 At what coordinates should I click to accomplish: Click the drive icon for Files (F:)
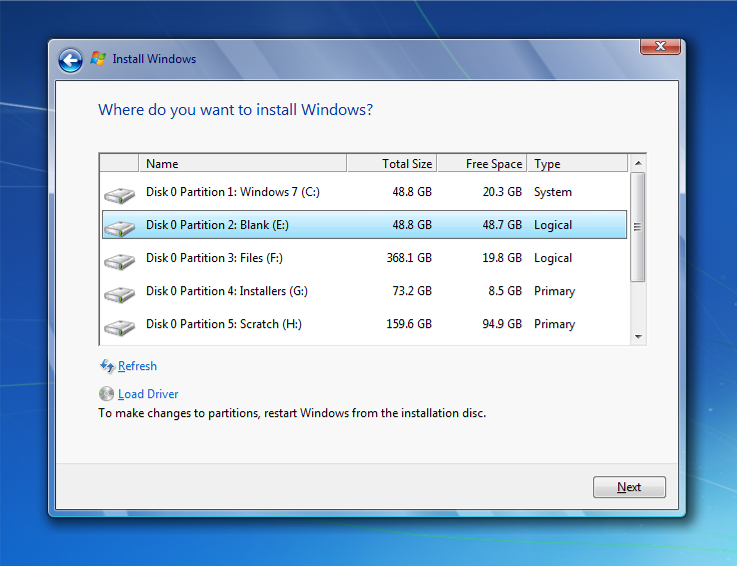tap(119, 260)
